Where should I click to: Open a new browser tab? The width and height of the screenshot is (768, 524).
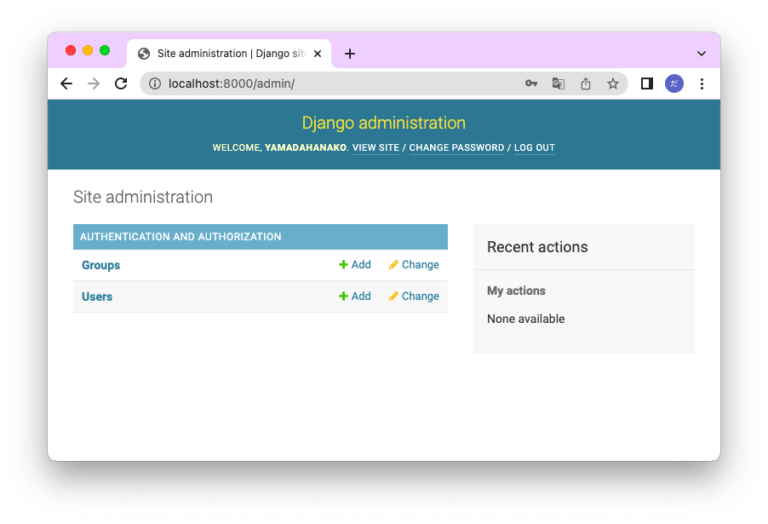[x=349, y=54]
